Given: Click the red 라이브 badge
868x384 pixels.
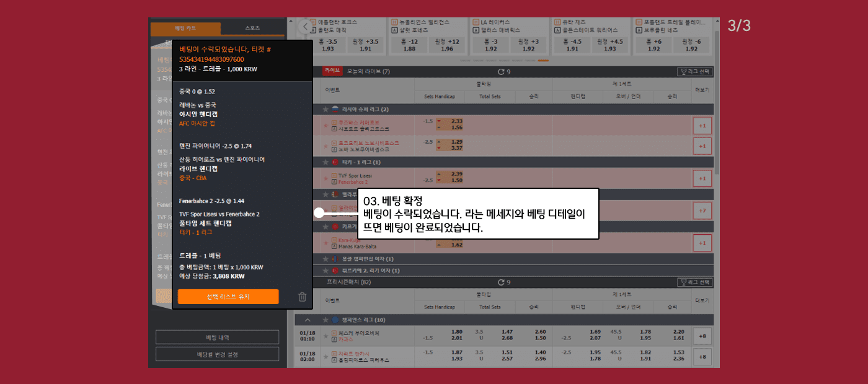Looking at the screenshot, I should 332,71.
